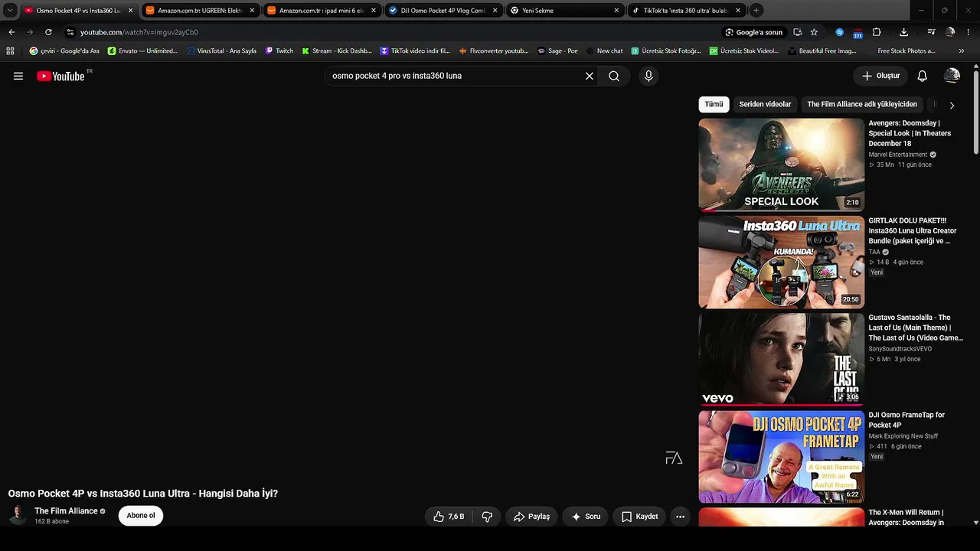Switch to the DJI Osmo Pocket 4P Vlog tab

tap(443, 11)
